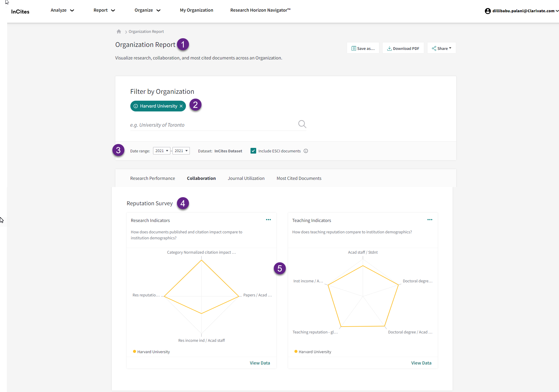The height and width of the screenshot is (392, 559).
Task: Click the home breadcrumb icon
Action: click(x=119, y=31)
